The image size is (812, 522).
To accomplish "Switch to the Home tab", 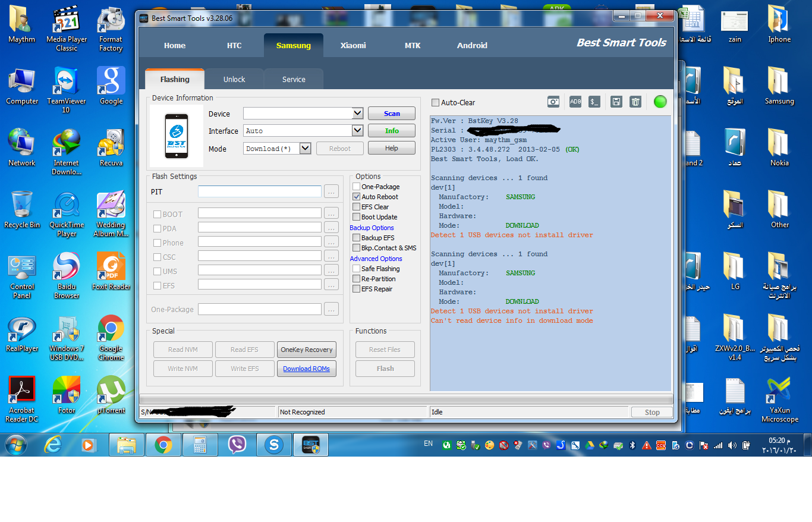I will click(175, 46).
